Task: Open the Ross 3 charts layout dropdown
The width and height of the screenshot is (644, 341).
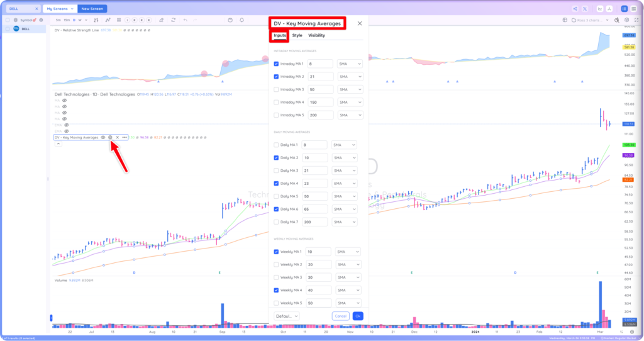Action: (590, 20)
